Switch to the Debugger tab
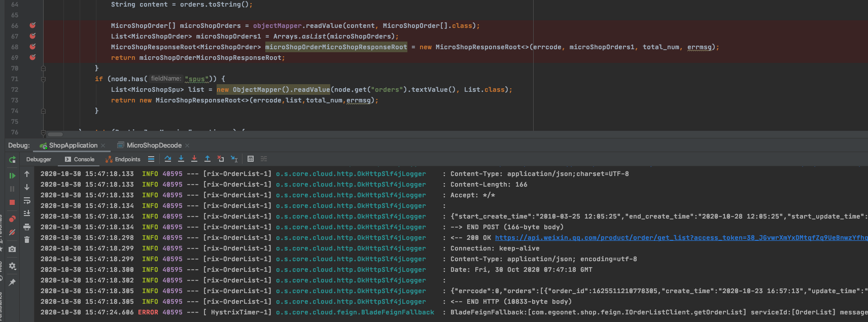This screenshot has height=322, width=868. coord(39,159)
